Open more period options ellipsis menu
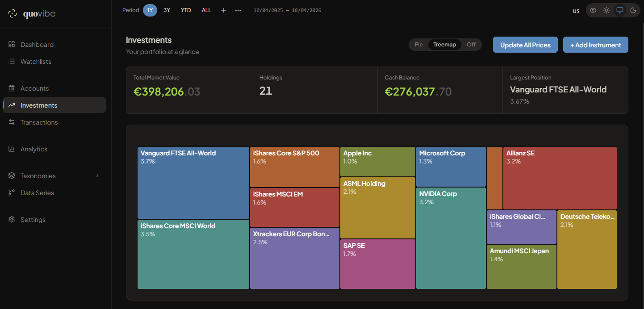Screen dimensions: 644x309 click(238, 10)
